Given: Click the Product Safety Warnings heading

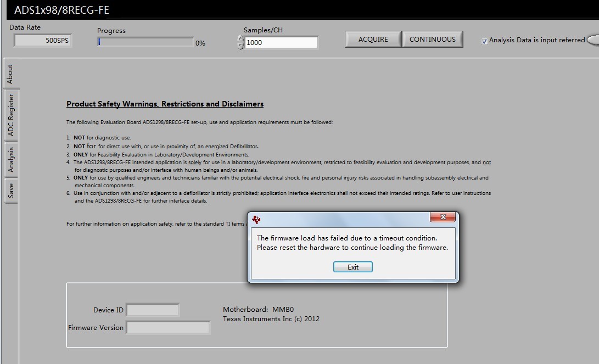Looking at the screenshot, I should pos(165,104).
